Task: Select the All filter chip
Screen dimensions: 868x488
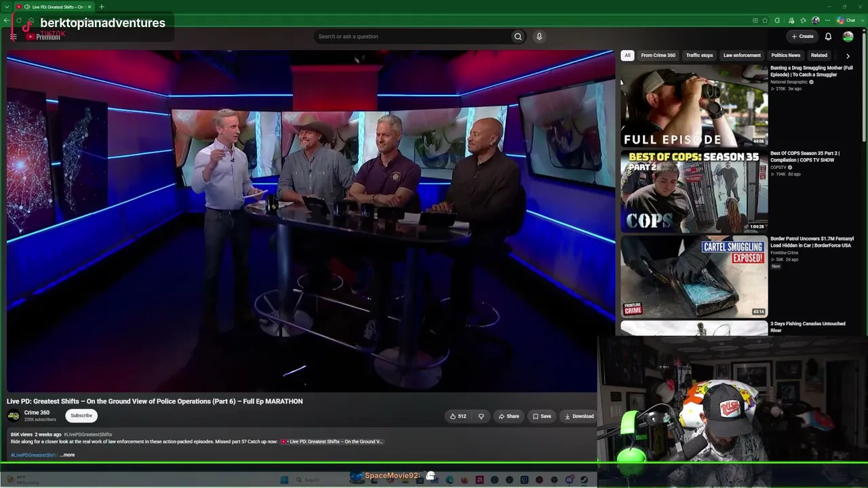Action: 627,56
